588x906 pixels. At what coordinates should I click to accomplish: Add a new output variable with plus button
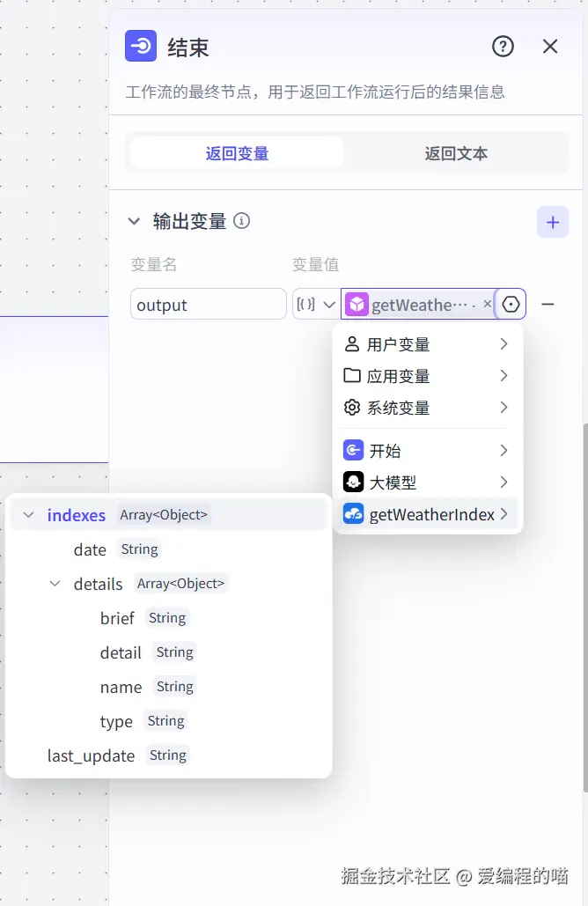pyautogui.click(x=553, y=222)
